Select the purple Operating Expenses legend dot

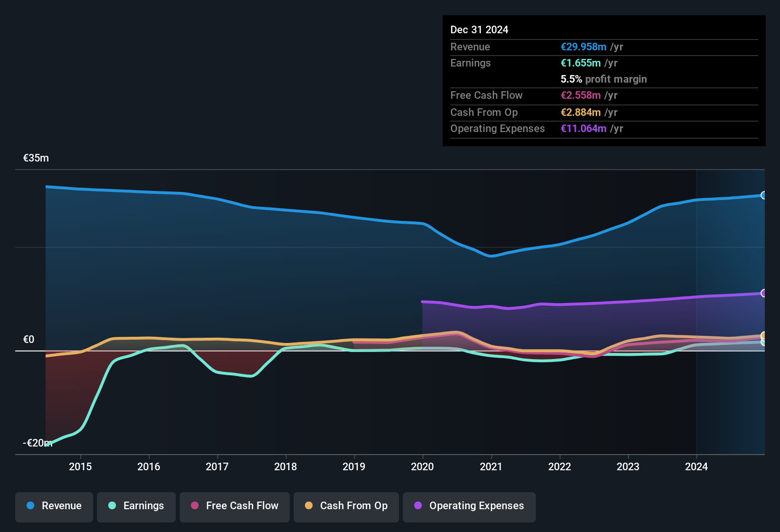pyautogui.click(x=418, y=506)
